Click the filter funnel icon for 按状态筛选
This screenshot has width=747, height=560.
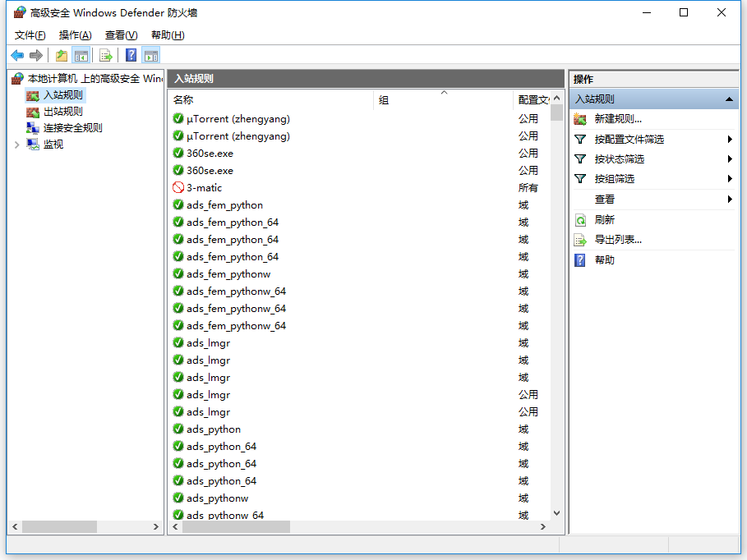[580, 159]
